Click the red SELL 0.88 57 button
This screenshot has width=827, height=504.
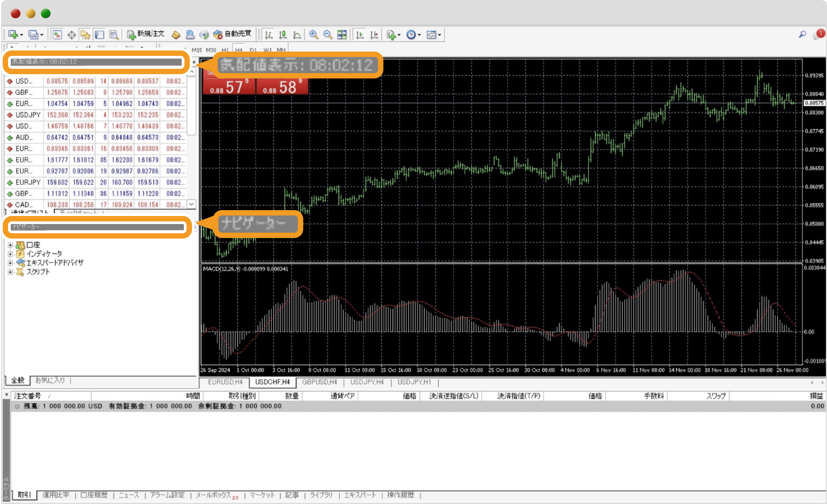tap(229, 87)
